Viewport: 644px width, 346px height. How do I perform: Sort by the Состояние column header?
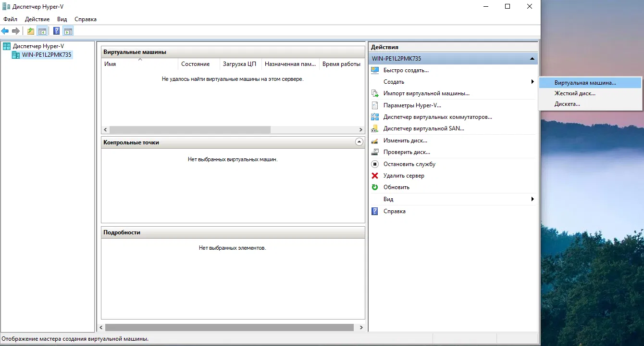pos(199,64)
